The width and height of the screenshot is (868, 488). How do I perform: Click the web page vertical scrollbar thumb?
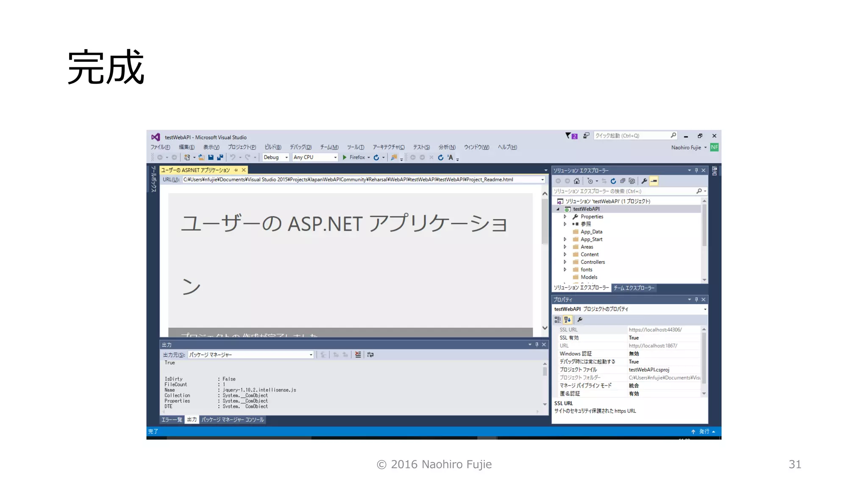coord(545,221)
